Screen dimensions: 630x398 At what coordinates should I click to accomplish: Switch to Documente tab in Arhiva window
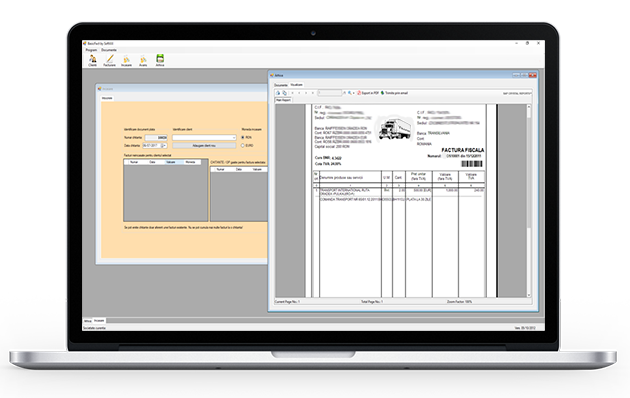coord(281,85)
